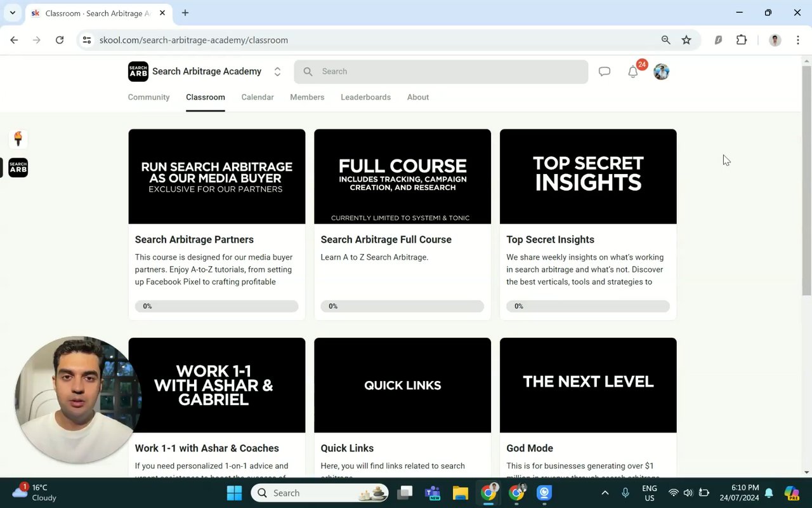Click the magnifier icon inside Skool search box

(x=308, y=72)
